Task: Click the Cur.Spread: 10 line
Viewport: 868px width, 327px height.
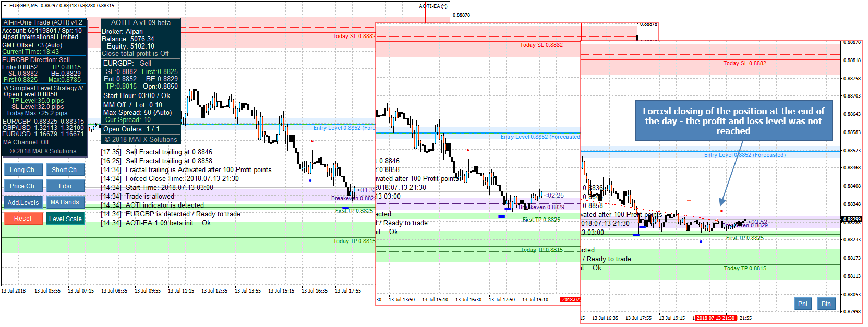Action: click(128, 119)
